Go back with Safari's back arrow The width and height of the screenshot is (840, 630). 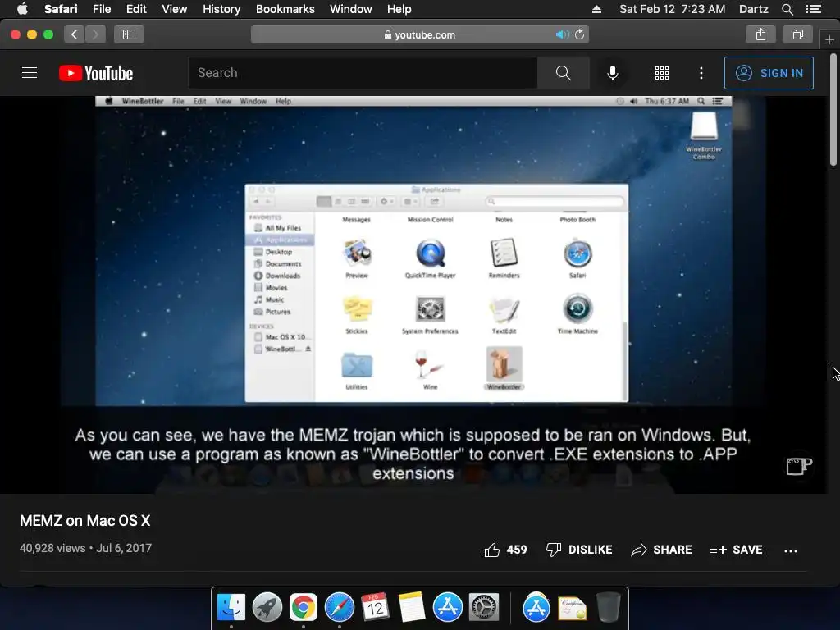point(75,34)
